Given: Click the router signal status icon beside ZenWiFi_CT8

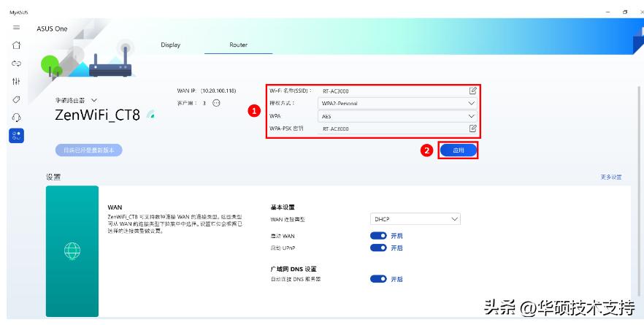Looking at the screenshot, I should pyautogui.click(x=151, y=115).
